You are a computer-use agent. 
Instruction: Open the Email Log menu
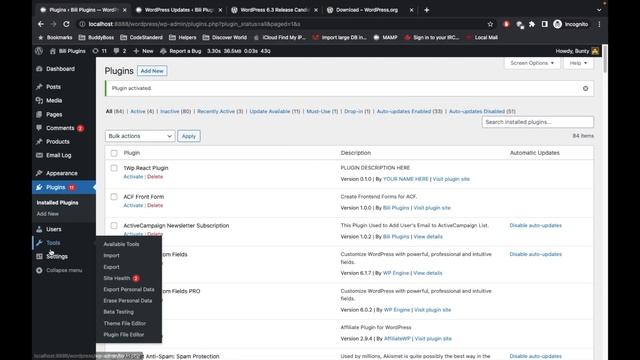click(58, 156)
